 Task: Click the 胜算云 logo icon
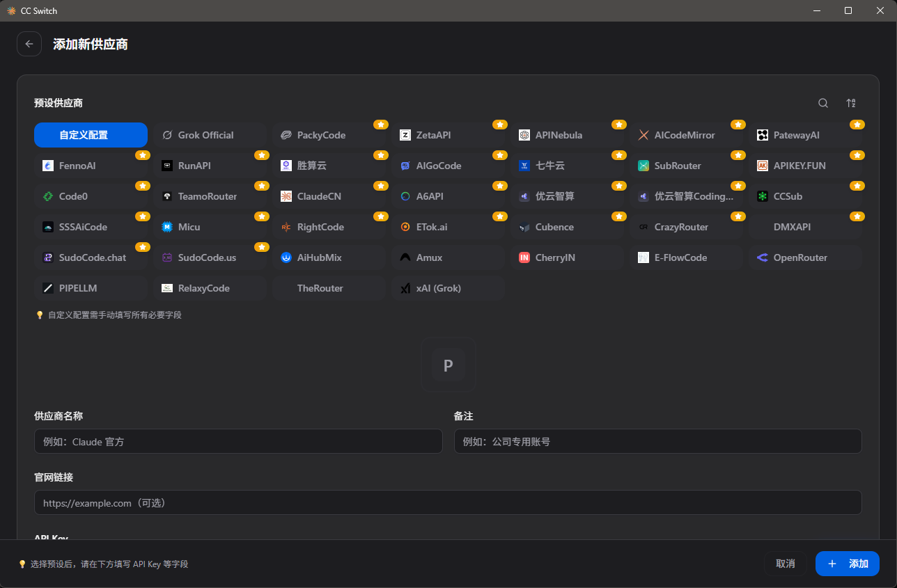(286, 166)
